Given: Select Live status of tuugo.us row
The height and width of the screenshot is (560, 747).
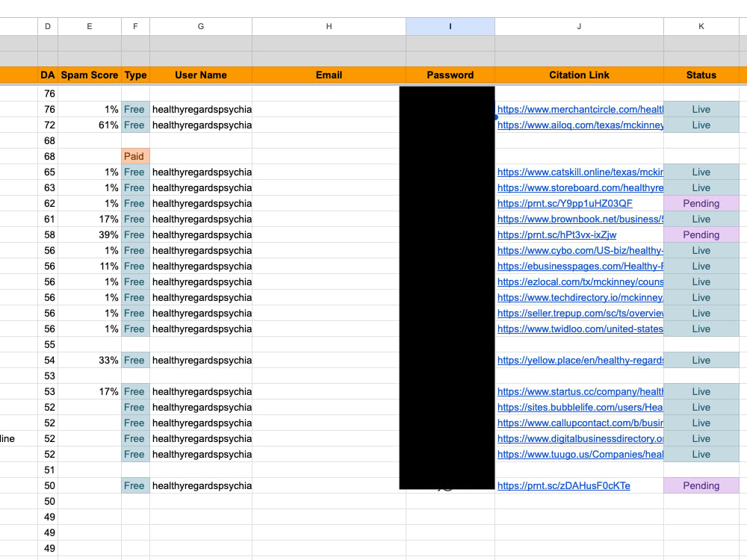Looking at the screenshot, I should (701, 454).
